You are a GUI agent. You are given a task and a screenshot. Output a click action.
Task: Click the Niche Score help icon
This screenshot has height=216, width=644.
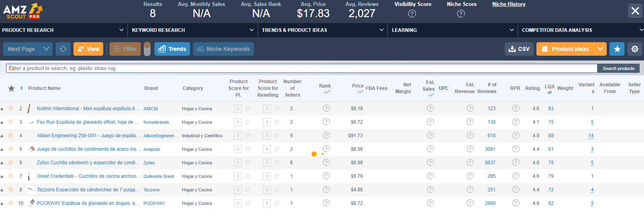point(461,14)
